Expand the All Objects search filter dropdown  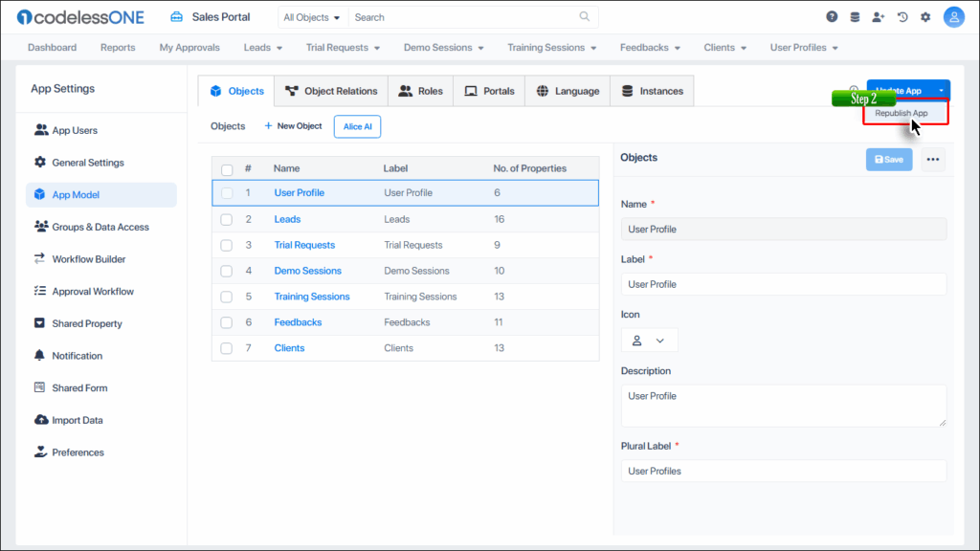[312, 17]
